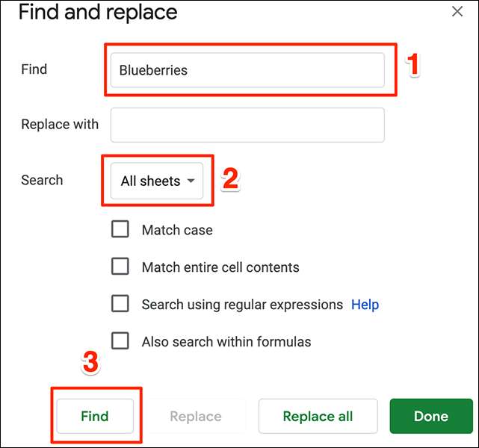Check the Search using regular expressions box

[x=120, y=304]
